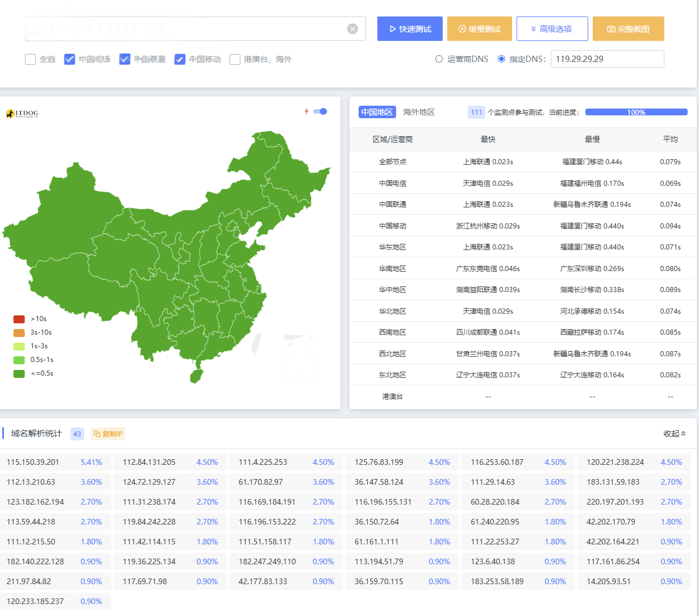Click the 1s-3s legend swatch
Screen dimensions: 699x616
coord(19,347)
